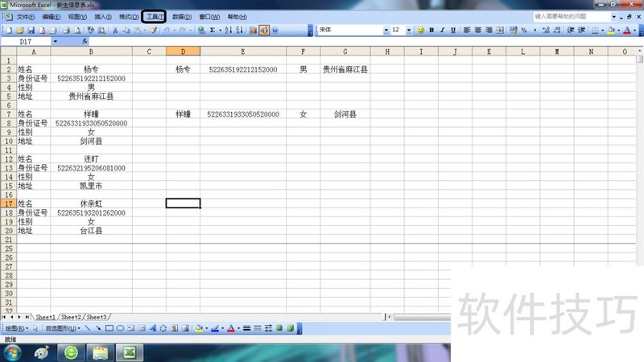Viewport: 644px width, 362px height.
Task: Click the Name Box showing D17
Action: pyautogui.click(x=26, y=42)
